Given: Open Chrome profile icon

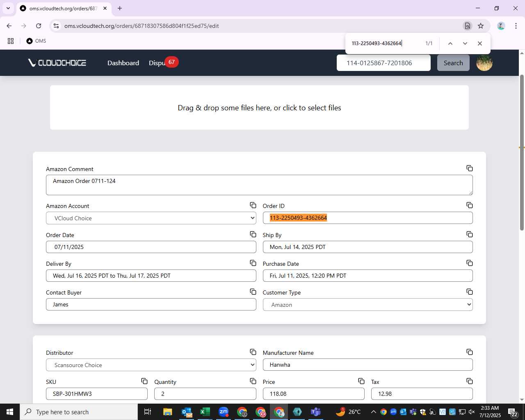Looking at the screenshot, I should pyautogui.click(x=501, y=26).
